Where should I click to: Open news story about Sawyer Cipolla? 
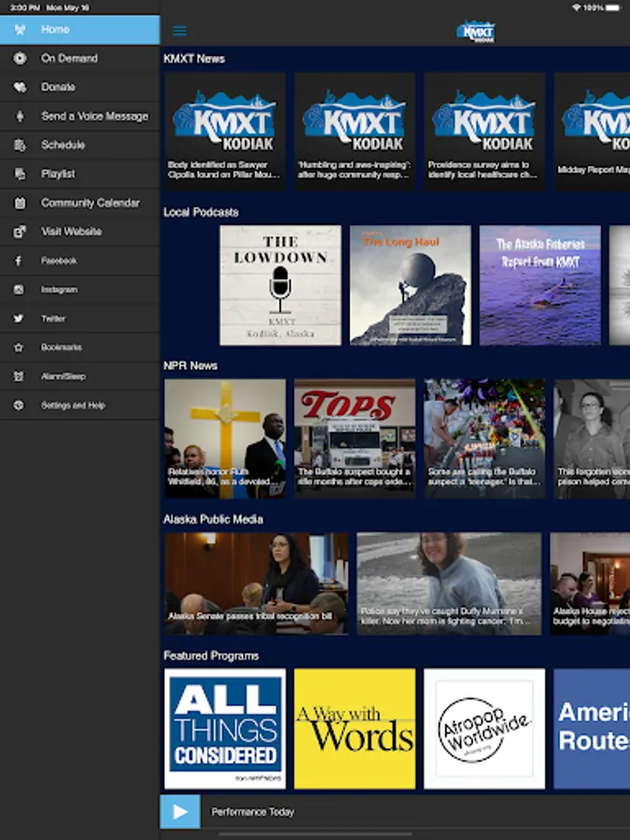point(225,132)
